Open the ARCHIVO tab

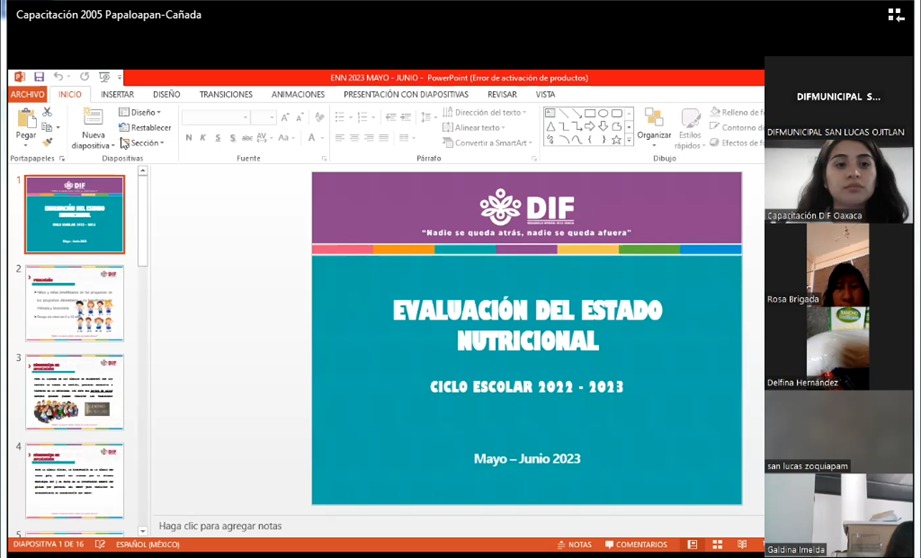(x=28, y=94)
